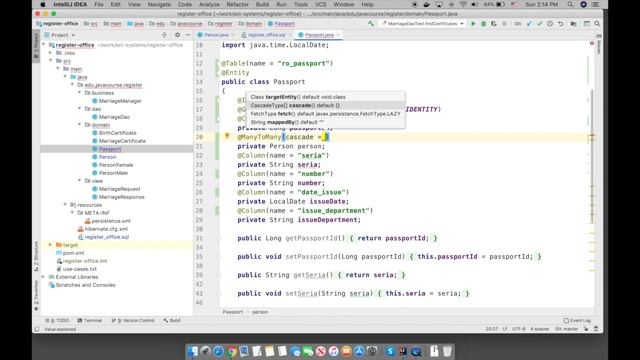The width and height of the screenshot is (640, 360).
Task: Expand External Libraries node
Action: [44, 277]
